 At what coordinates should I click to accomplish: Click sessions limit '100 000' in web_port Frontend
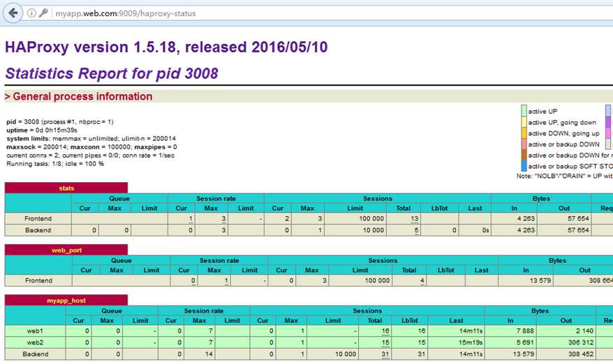pos(377,280)
